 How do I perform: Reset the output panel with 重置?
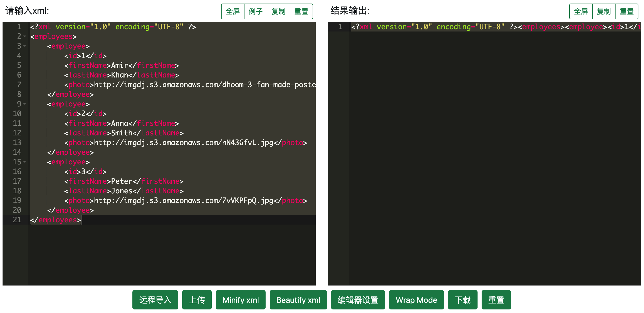[x=626, y=11]
